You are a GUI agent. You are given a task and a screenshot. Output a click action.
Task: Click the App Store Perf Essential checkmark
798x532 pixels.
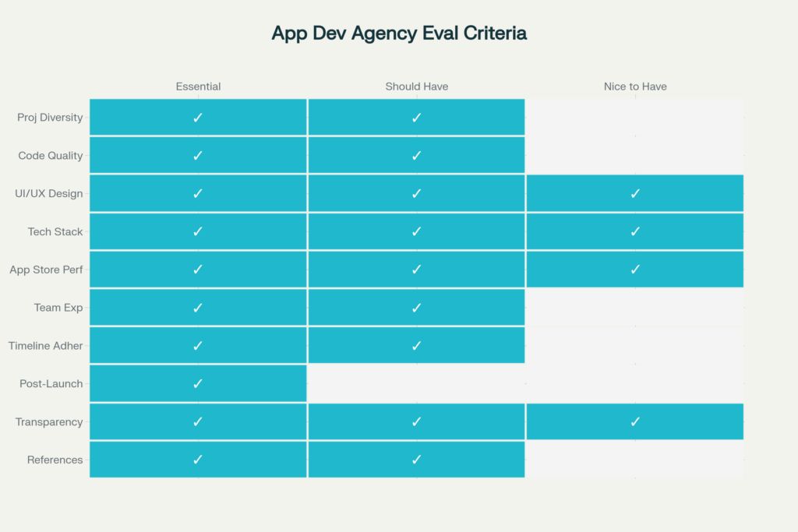click(x=198, y=270)
